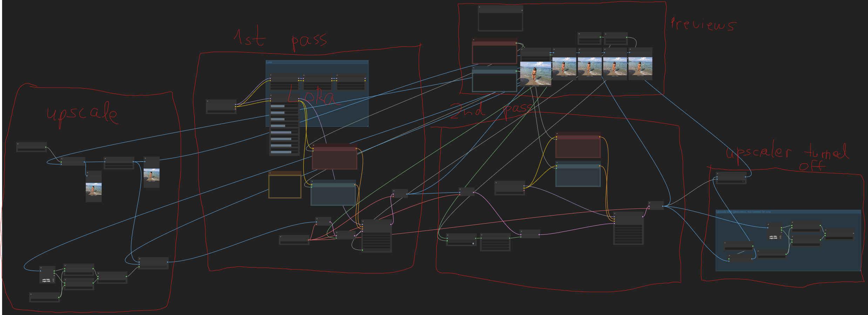Click the Lora group title label

pos(269,62)
